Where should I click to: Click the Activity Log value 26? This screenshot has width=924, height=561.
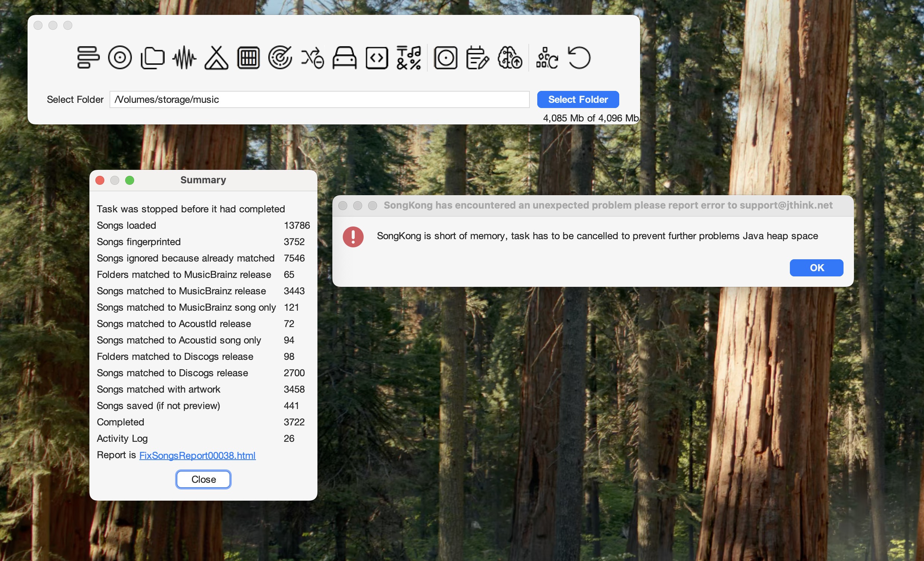pyautogui.click(x=289, y=439)
